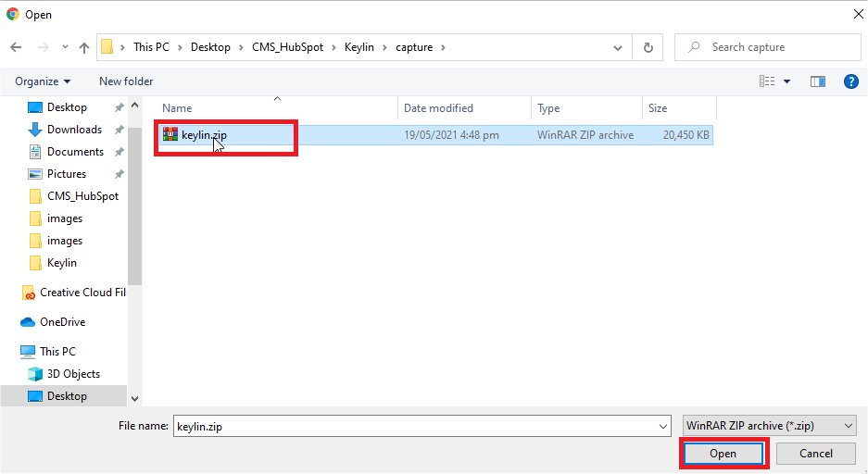
Task: Open the Help question mark icon
Action: [850, 81]
